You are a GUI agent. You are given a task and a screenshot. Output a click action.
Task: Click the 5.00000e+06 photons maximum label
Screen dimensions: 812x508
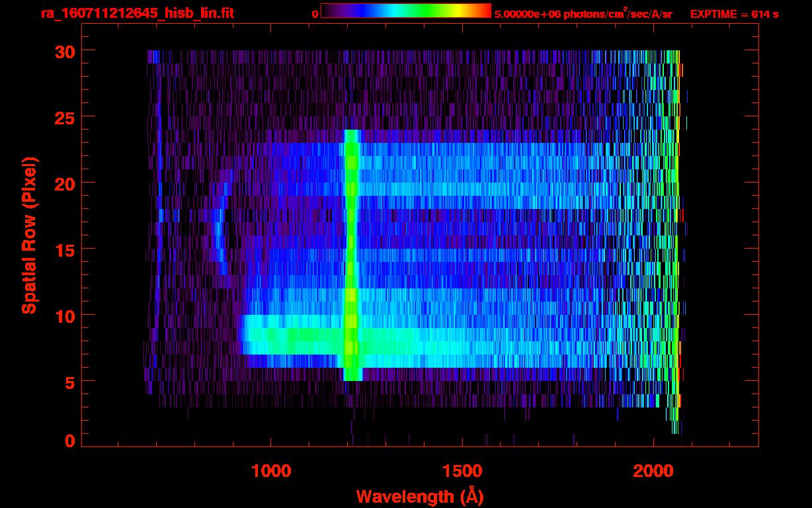[x=583, y=14]
